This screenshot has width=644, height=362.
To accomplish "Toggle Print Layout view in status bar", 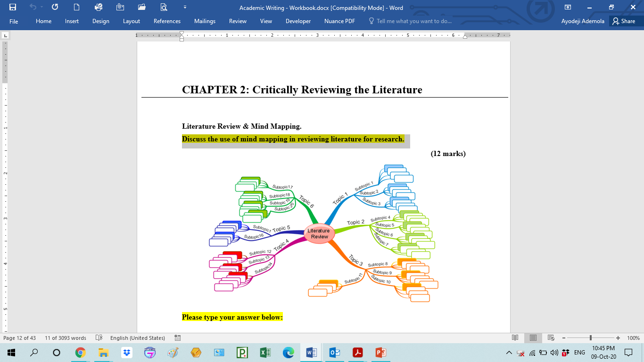I will [533, 337].
